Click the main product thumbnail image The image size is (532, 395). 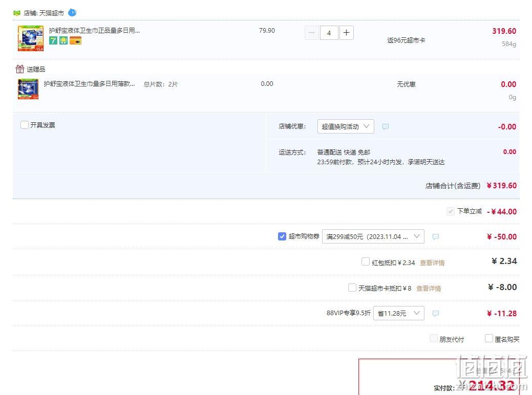31,38
